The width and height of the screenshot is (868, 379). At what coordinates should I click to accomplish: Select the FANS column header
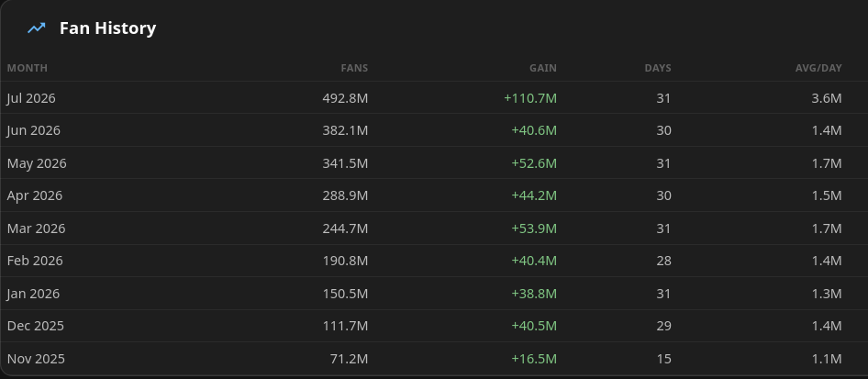[x=354, y=68]
